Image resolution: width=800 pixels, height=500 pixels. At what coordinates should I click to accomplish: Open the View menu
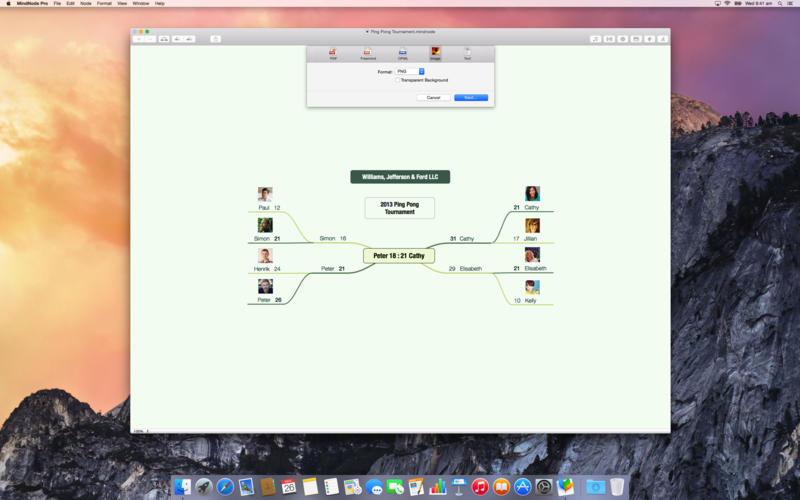pyautogui.click(x=122, y=3)
